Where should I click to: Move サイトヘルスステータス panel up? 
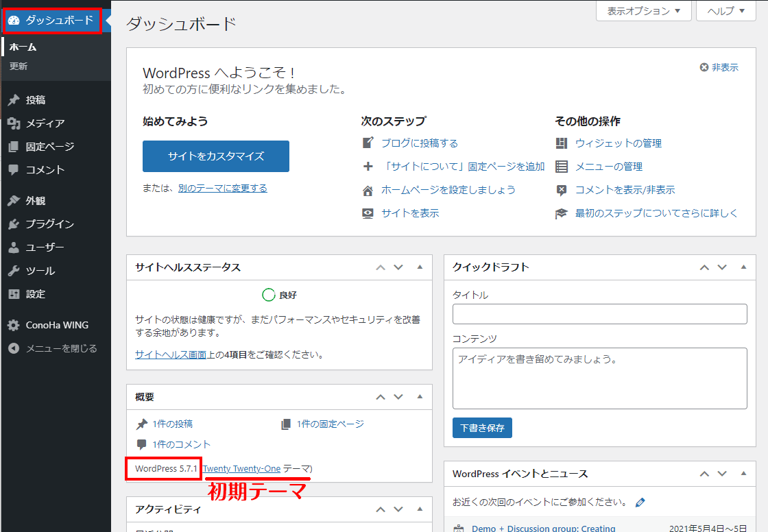click(381, 267)
